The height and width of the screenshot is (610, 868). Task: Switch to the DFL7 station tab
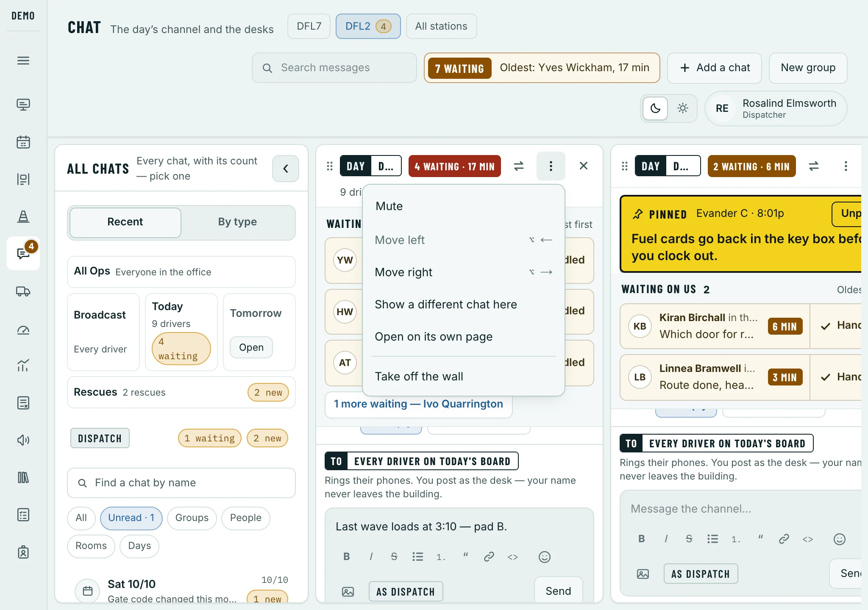click(309, 26)
